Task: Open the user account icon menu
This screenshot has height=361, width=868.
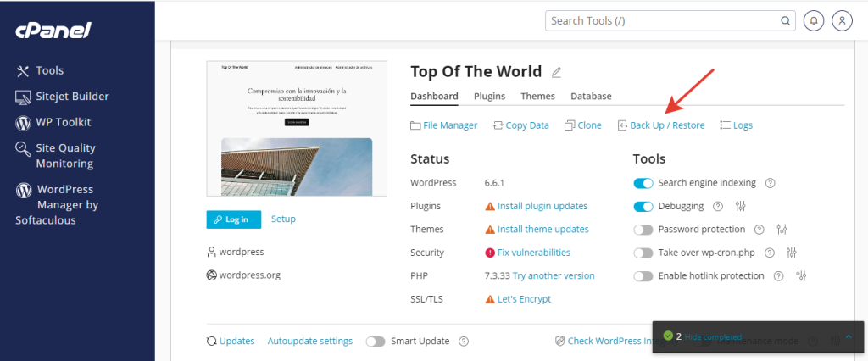Action: pos(841,20)
